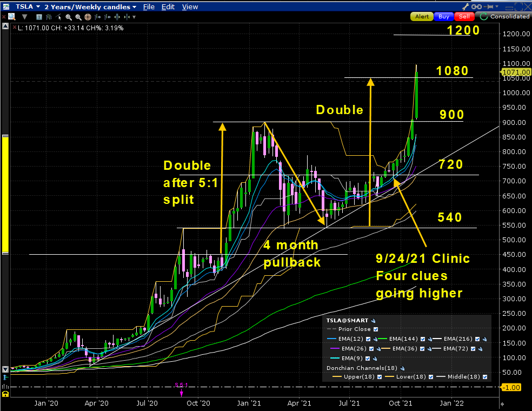Click the yellow Alert button
This screenshot has width=532, height=411.
422,16
